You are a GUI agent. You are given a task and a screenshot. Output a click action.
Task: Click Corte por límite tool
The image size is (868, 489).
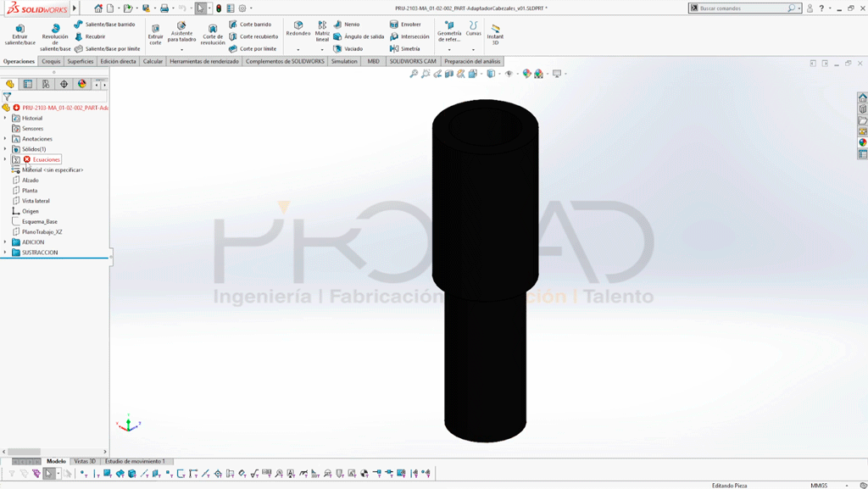tap(253, 48)
